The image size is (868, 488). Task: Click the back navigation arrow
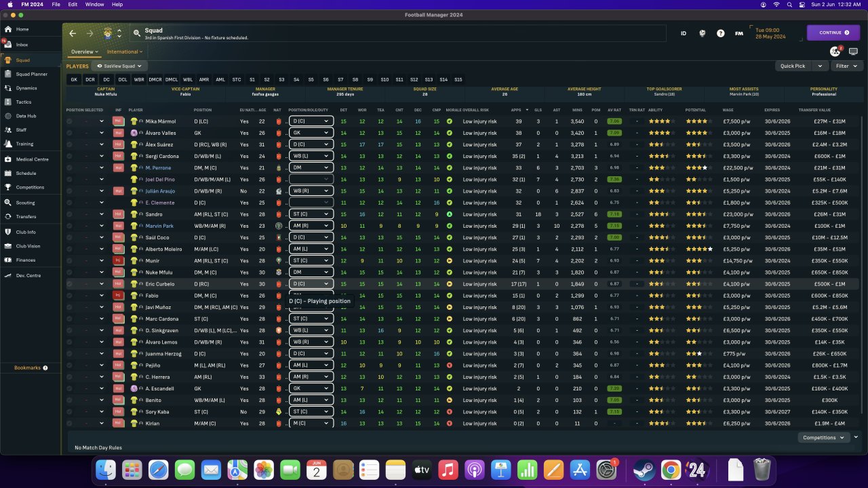point(73,33)
